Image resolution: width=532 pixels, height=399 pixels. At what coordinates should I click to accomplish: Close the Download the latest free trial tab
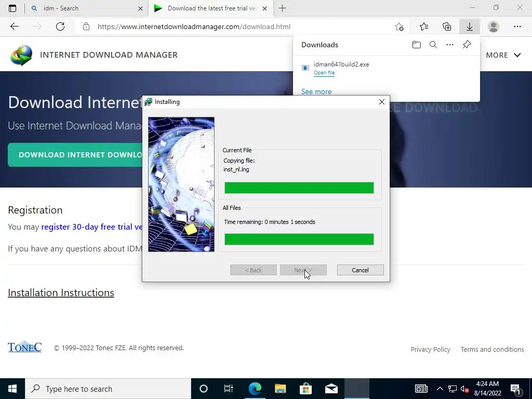click(x=264, y=8)
